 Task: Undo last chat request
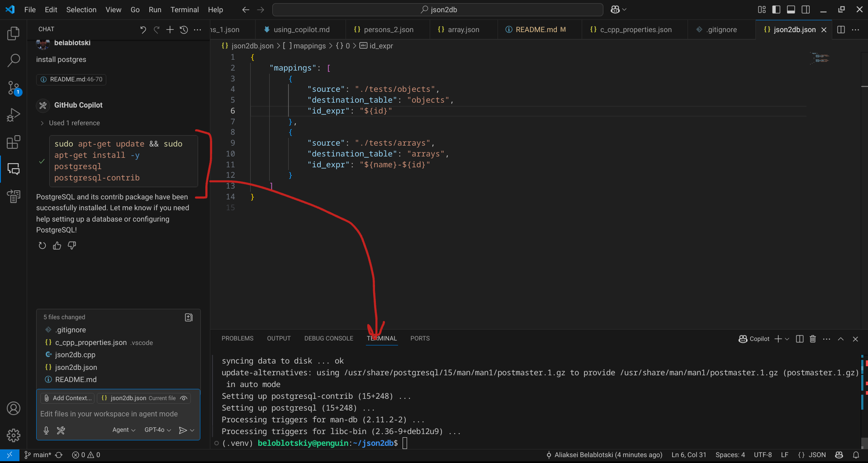(x=143, y=29)
